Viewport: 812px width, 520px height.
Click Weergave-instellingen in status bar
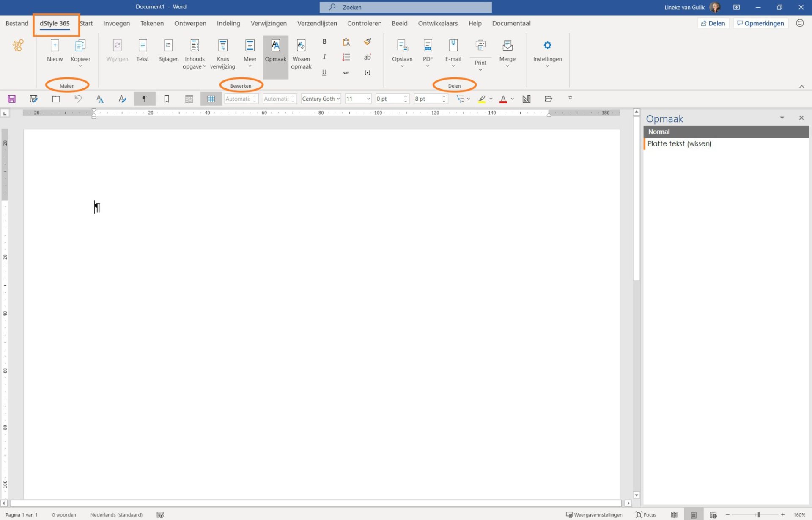click(x=594, y=515)
